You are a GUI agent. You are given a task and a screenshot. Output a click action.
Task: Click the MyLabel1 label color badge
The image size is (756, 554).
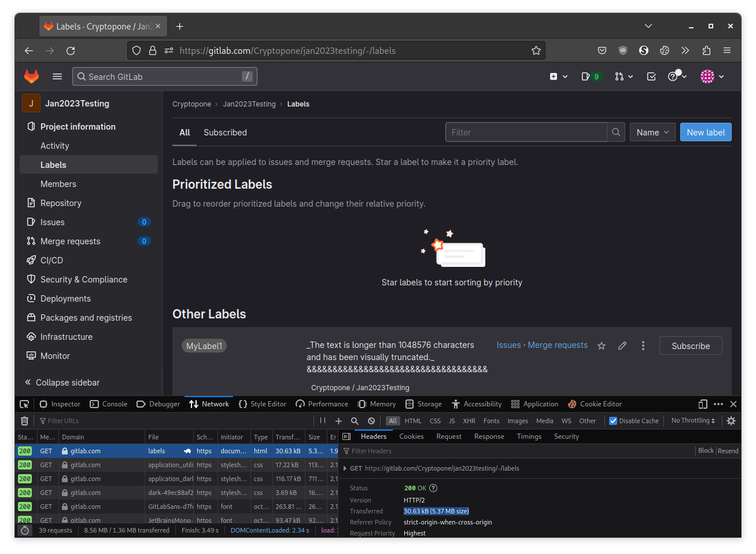[x=204, y=346]
